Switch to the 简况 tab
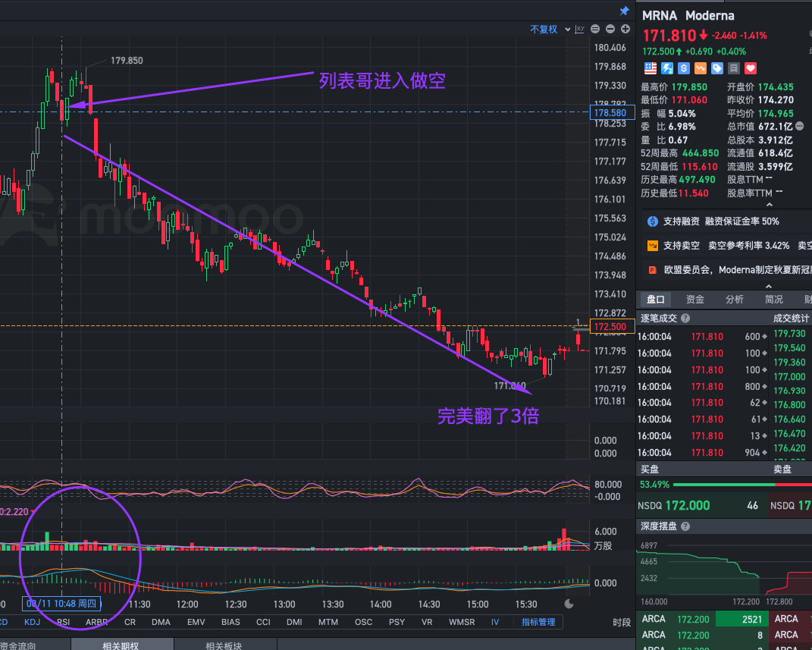812x650 pixels. (773, 300)
